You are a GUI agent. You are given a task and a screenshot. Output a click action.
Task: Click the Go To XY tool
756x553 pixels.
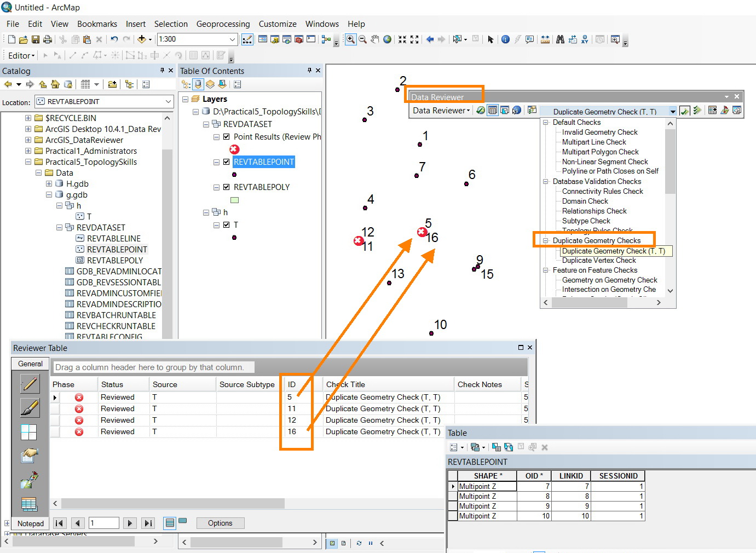pyautogui.click(x=585, y=39)
